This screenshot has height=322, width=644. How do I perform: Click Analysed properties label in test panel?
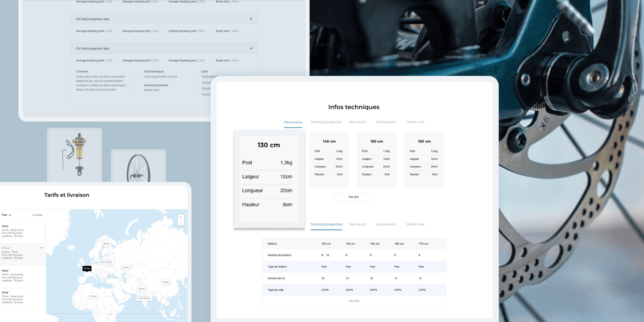156,85
